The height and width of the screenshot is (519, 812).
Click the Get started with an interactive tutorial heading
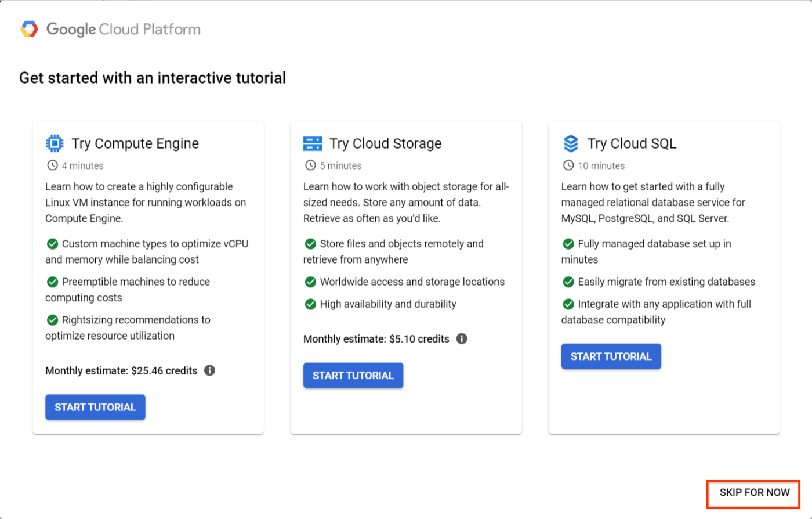pos(153,78)
